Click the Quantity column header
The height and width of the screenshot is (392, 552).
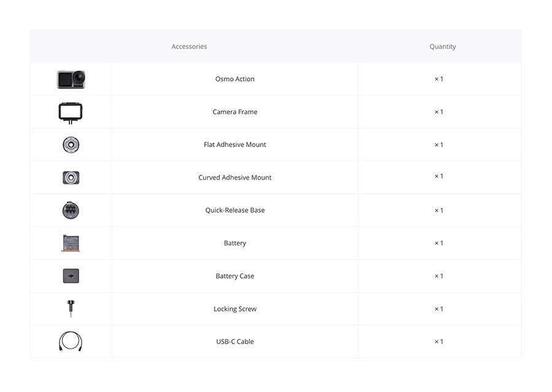pos(442,47)
